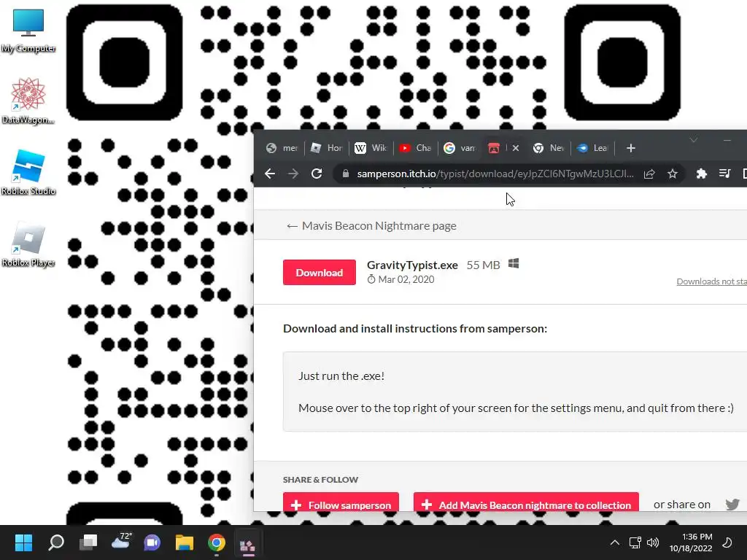The height and width of the screenshot is (560, 747).
Task: Open Task View on the taskbar
Action: [x=88, y=542]
